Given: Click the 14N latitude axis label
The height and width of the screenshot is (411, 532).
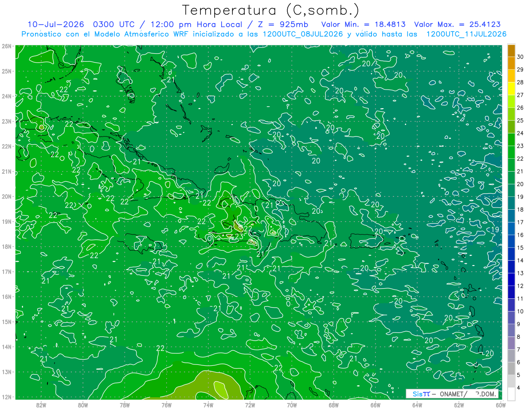Looking at the screenshot, I should (6, 347).
